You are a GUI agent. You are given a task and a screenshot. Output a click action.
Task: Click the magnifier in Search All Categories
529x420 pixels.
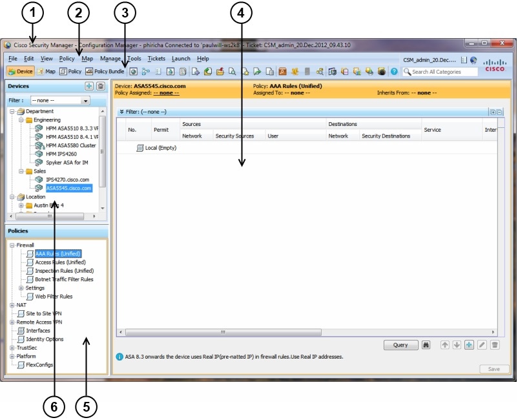pos(407,72)
